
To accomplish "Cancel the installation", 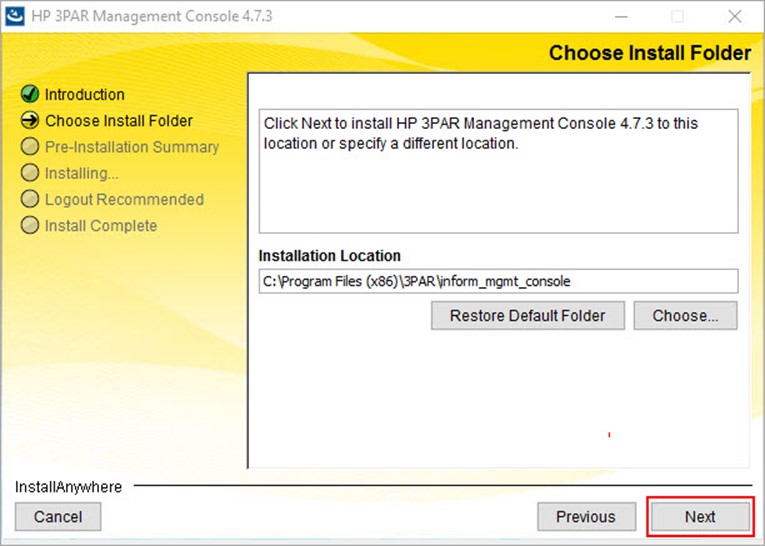I will (x=58, y=517).
